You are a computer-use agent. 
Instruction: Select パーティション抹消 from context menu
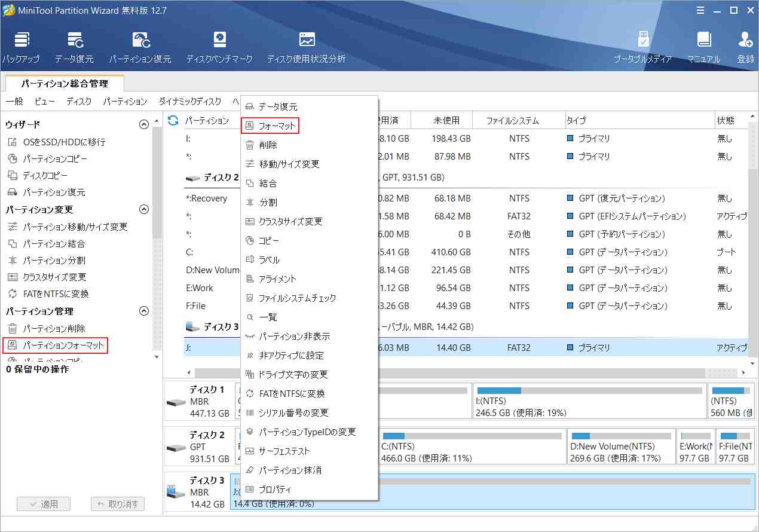290,470
